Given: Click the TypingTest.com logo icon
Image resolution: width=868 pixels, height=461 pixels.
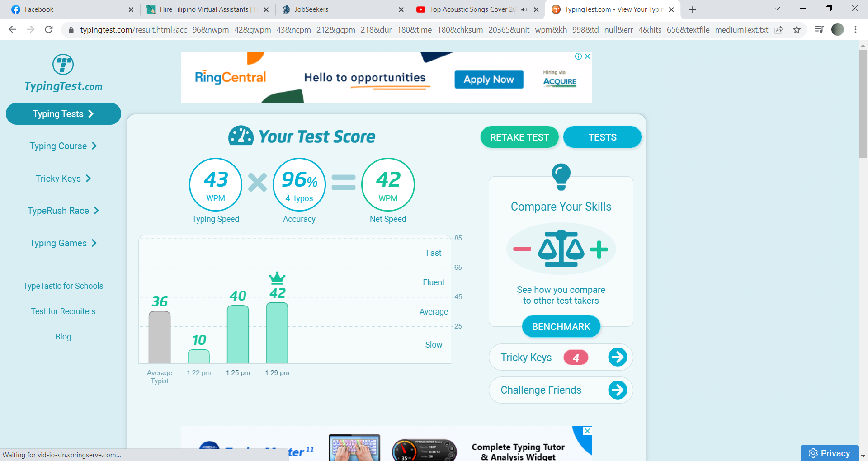Looking at the screenshot, I should 63,65.
